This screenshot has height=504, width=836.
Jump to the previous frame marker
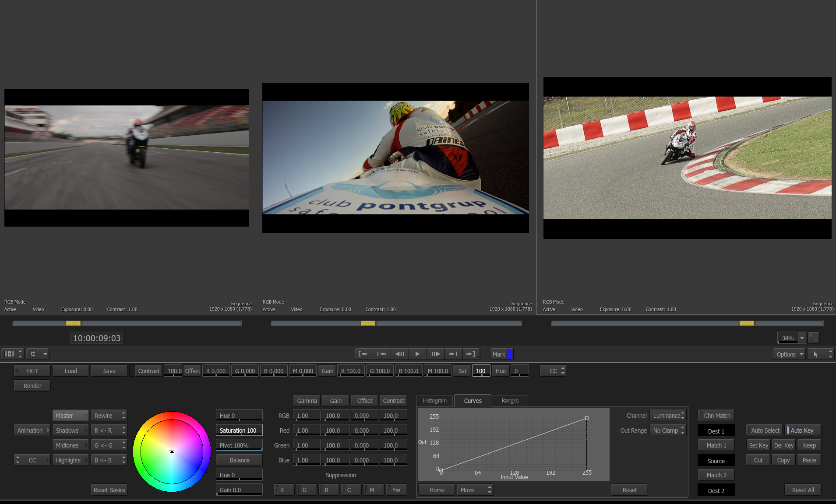click(x=381, y=354)
